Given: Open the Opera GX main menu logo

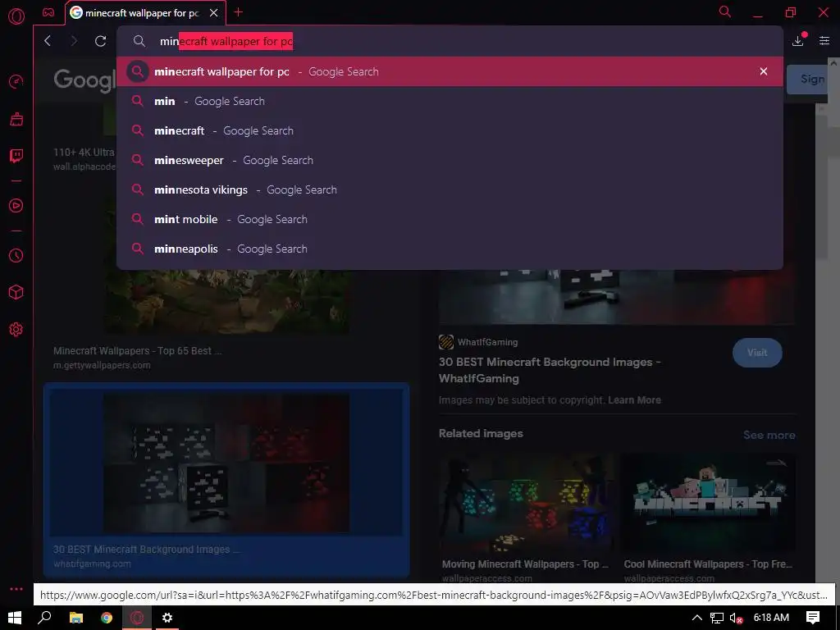Looking at the screenshot, I should (x=16, y=16).
